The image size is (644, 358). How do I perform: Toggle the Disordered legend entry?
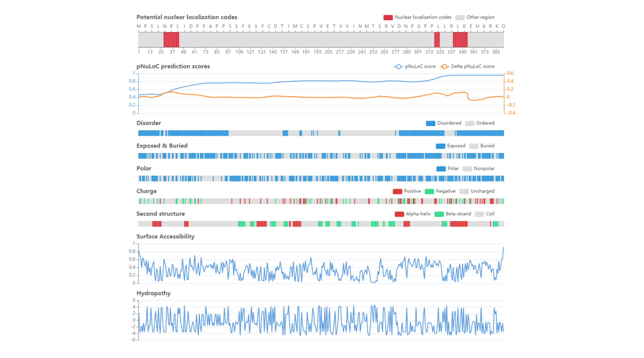pos(443,123)
